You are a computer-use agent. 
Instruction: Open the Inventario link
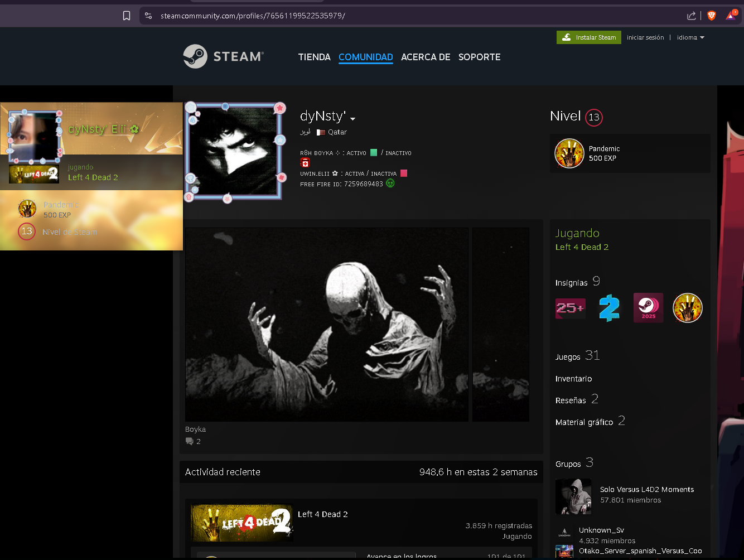tap(574, 379)
